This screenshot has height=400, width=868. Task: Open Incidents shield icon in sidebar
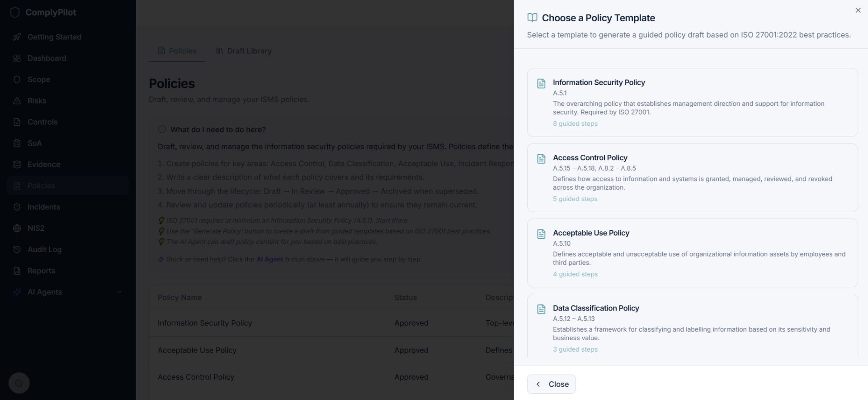coord(17,207)
